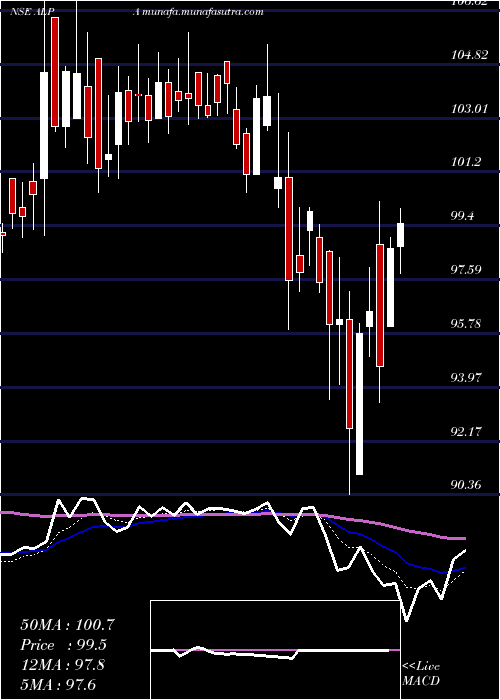Click the last white candlestick near 99.4
Viewport: 500px width, 700px height.
coord(400,235)
